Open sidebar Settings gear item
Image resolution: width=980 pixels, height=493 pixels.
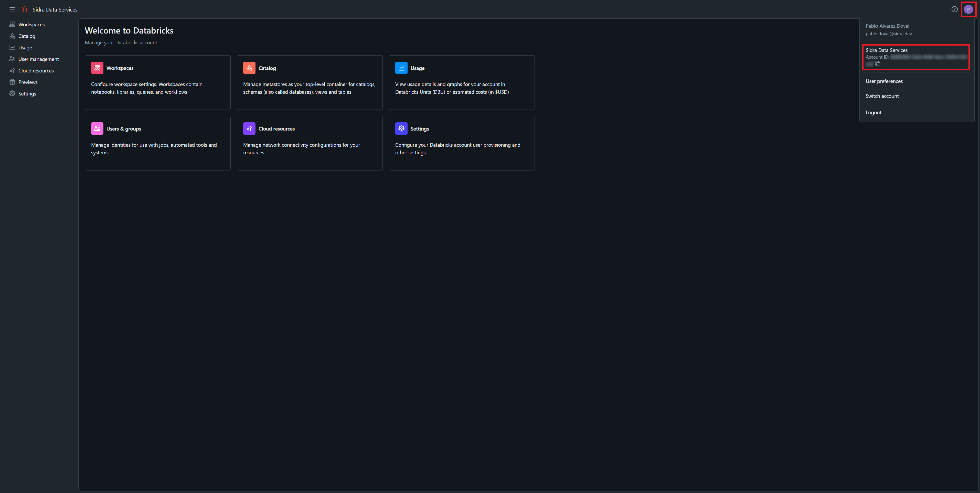27,94
